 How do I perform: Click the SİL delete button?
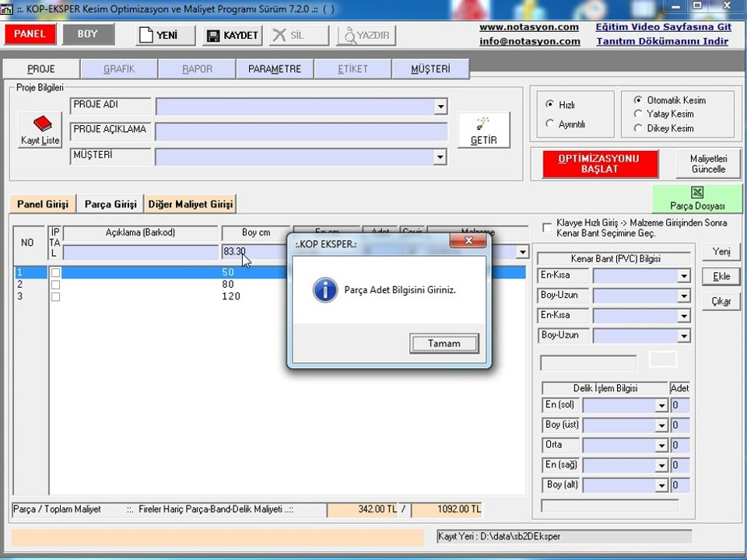coord(299,35)
